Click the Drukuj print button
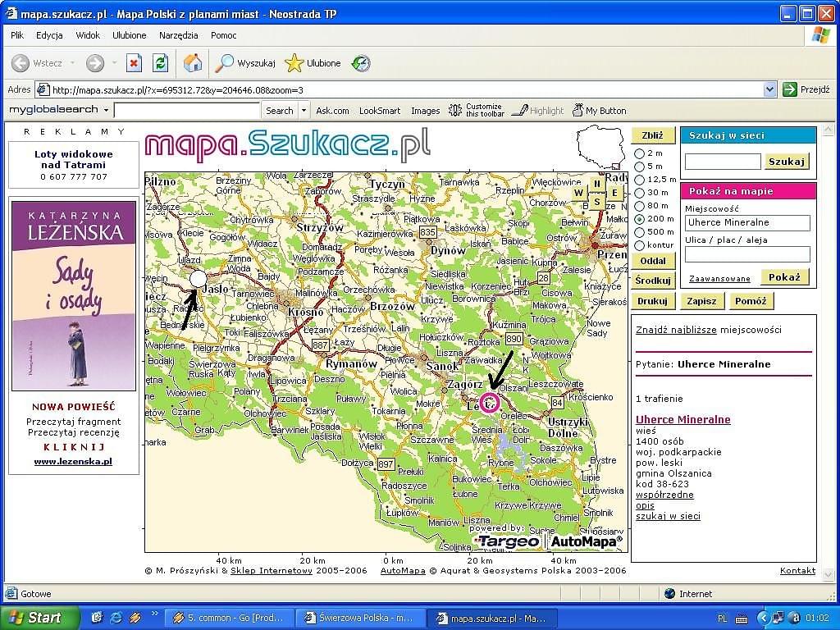The image size is (840, 630). pyautogui.click(x=652, y=301)
